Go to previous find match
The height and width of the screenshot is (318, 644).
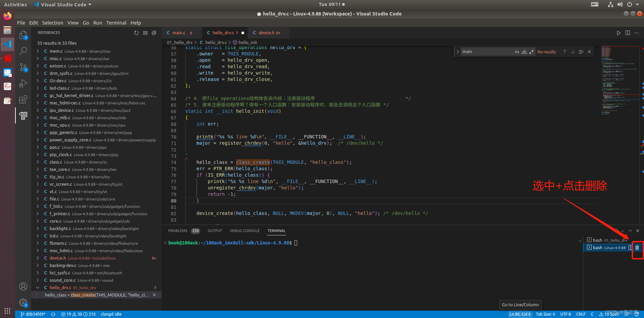565,52
